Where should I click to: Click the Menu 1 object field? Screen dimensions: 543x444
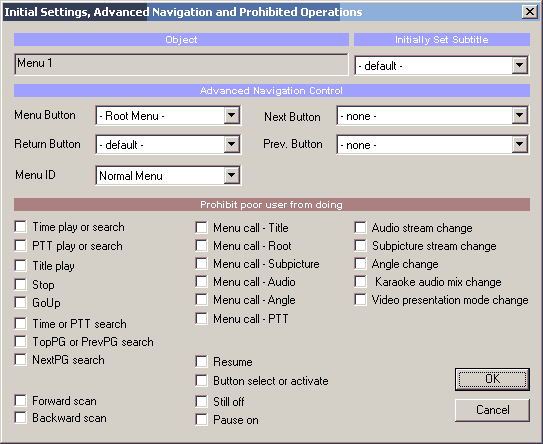coord(181,64)
